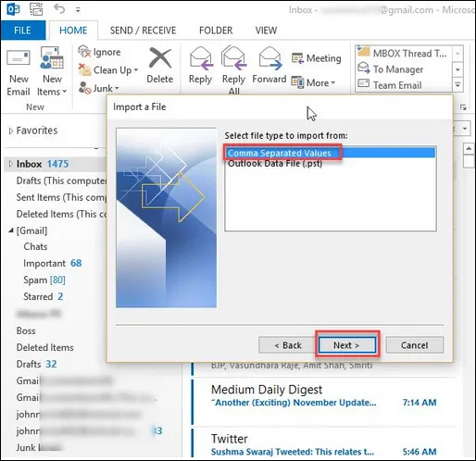This screenshot has height=461, width=476.
Task: Click Cancel in Import a File dialog
Action: tap(414, 345)
